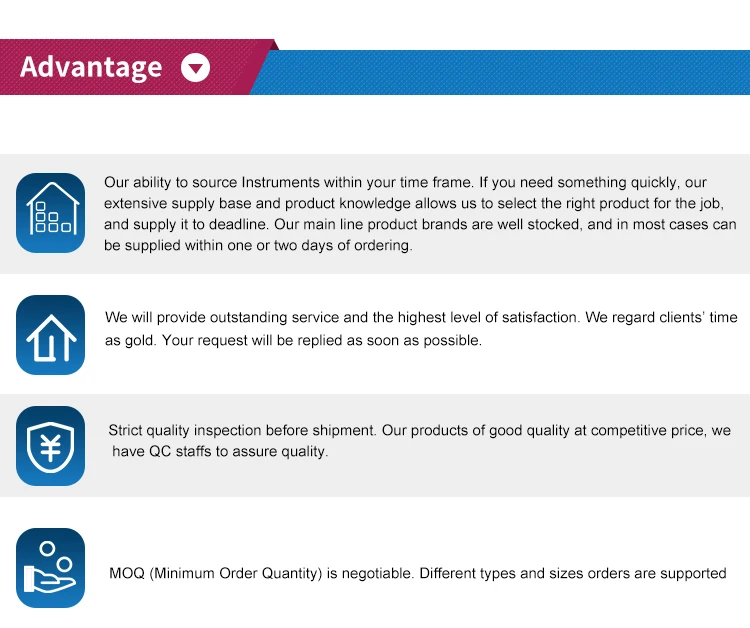This screenshot has height=628, width=750.
Task: Click 'have QC staffs to assure quality' line
Action: click(x=220, y=452)
